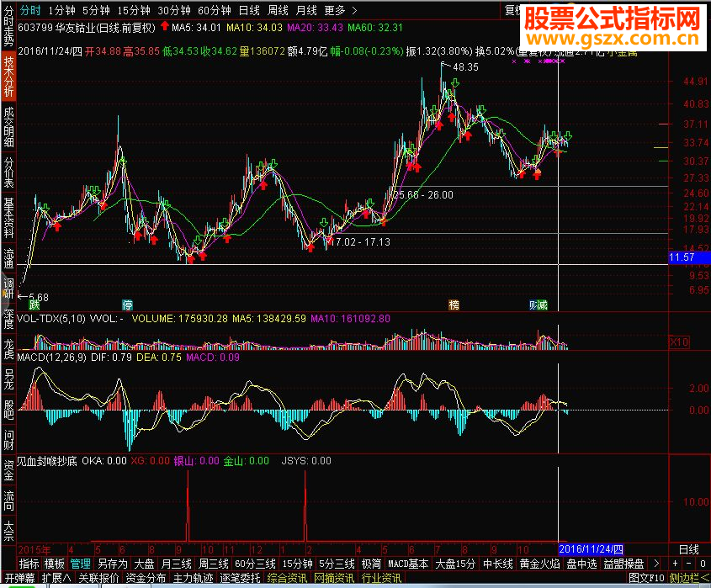Screen dimensions: 711x588
Task: Expand the 扩展∧ panel
Action: (56, 578)
